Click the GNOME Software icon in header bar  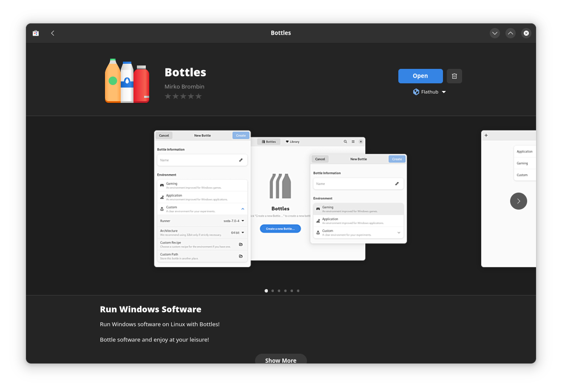pos(36,33)
